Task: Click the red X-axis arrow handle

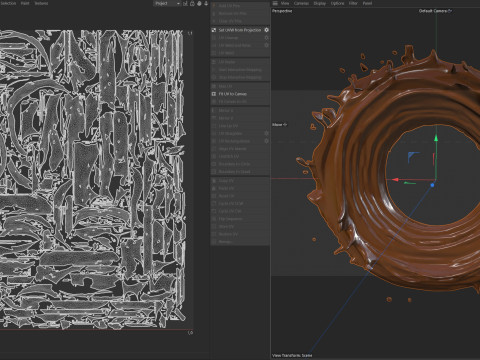Action: pos(395,180)
